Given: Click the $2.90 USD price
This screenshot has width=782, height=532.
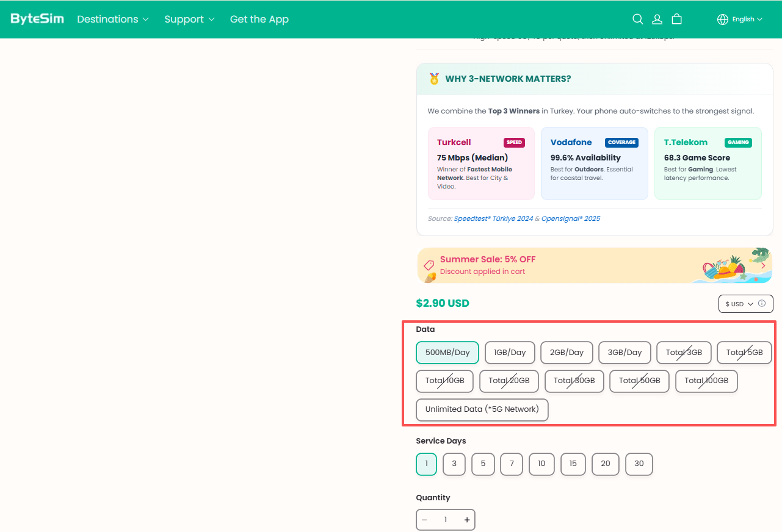Looking at the screenshot, I should click(443, 303).
